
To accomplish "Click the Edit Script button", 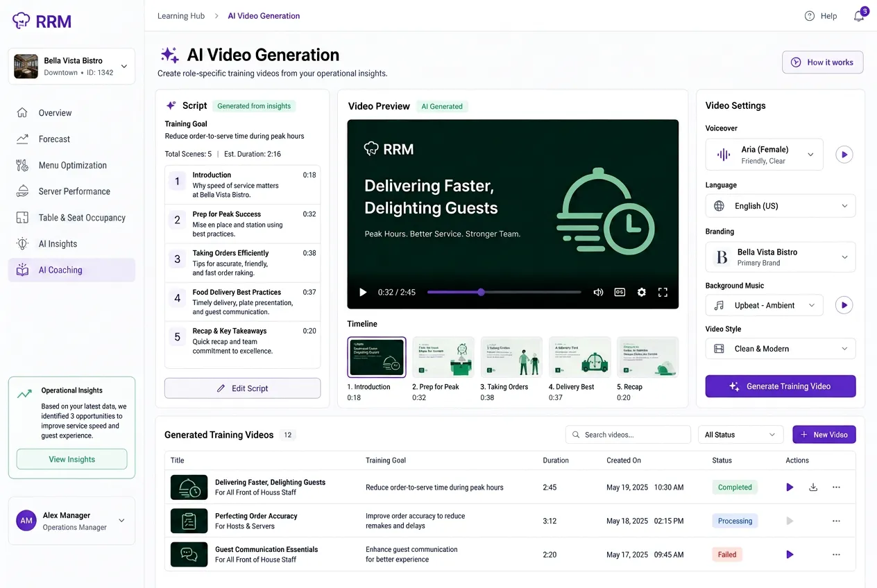I will [242, 388].
